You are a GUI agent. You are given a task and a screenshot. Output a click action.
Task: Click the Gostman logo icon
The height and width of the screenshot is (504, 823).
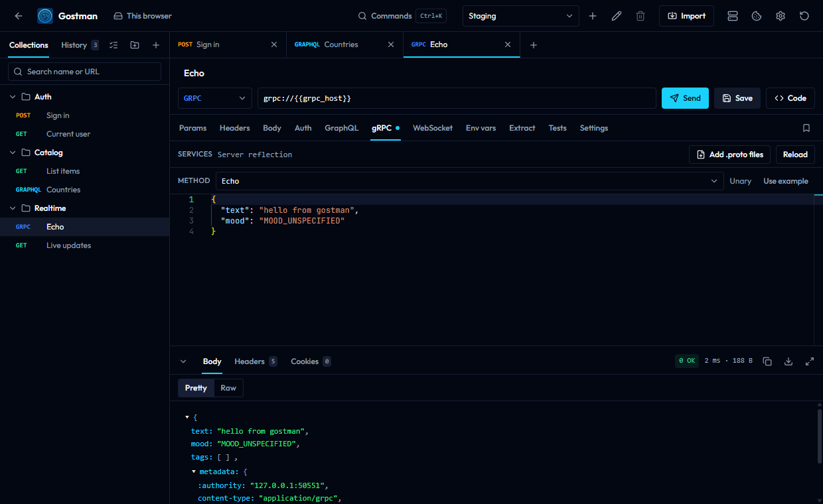45,16
